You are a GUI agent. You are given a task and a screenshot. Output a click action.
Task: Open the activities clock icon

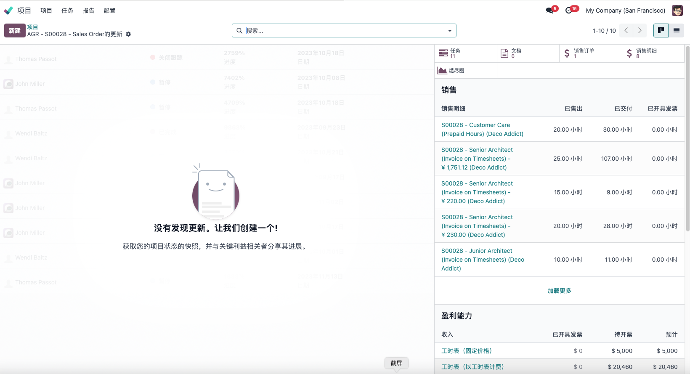pos(569,10)
